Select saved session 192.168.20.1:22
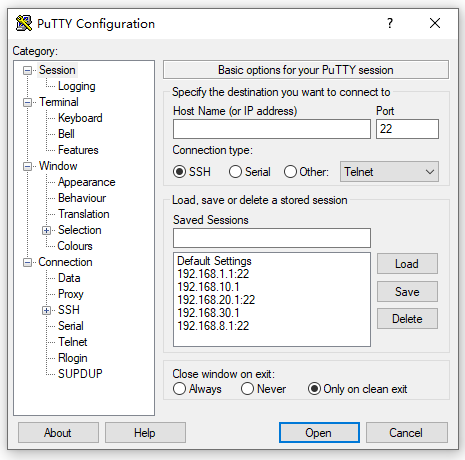This screenshot has width=465, height=460. [216, 300]
